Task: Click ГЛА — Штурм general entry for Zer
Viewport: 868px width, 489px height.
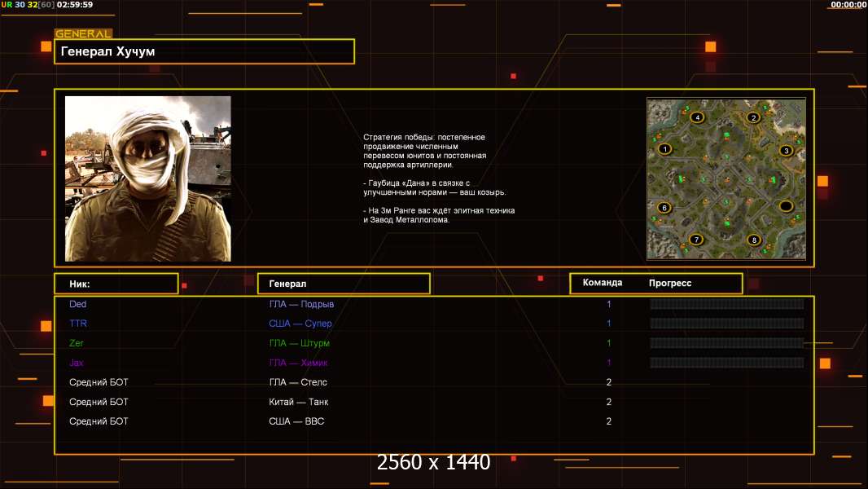Action: (x=300, y=343)
